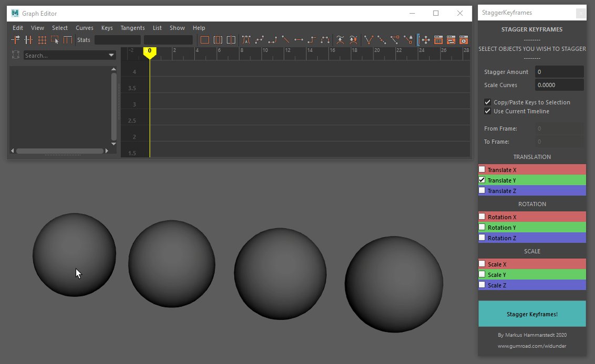Open the List menu
Screen dimensions: 595x364
tap(157, 28)
